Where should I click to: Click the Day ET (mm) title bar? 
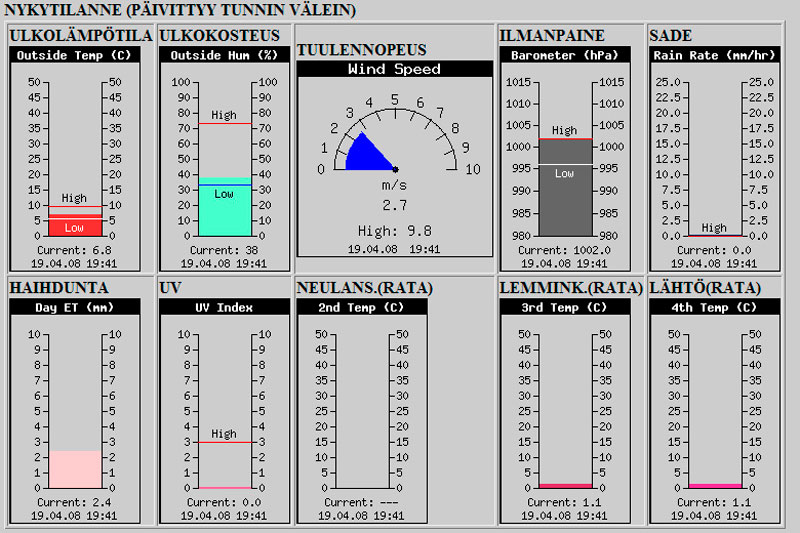(x=74, y=307)
